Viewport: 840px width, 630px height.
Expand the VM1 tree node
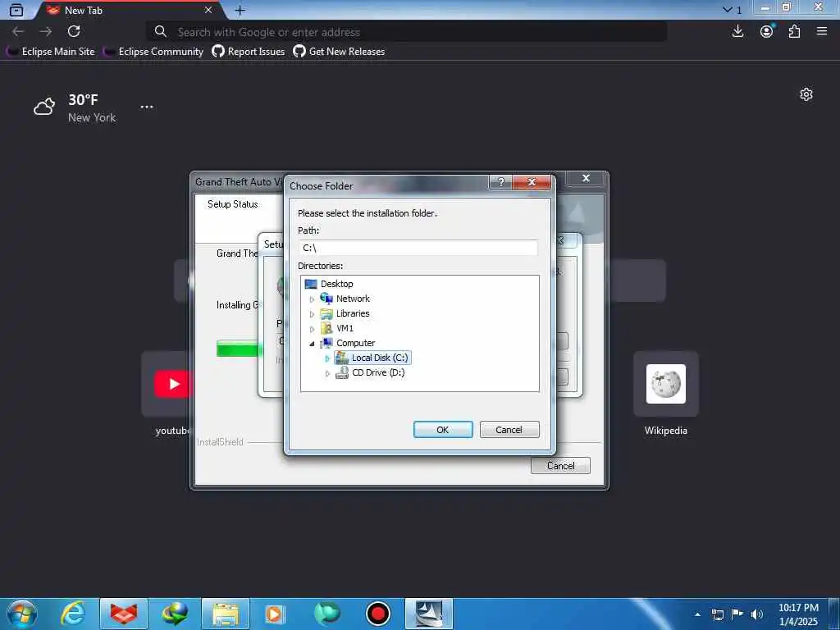[x=312, y=329]
